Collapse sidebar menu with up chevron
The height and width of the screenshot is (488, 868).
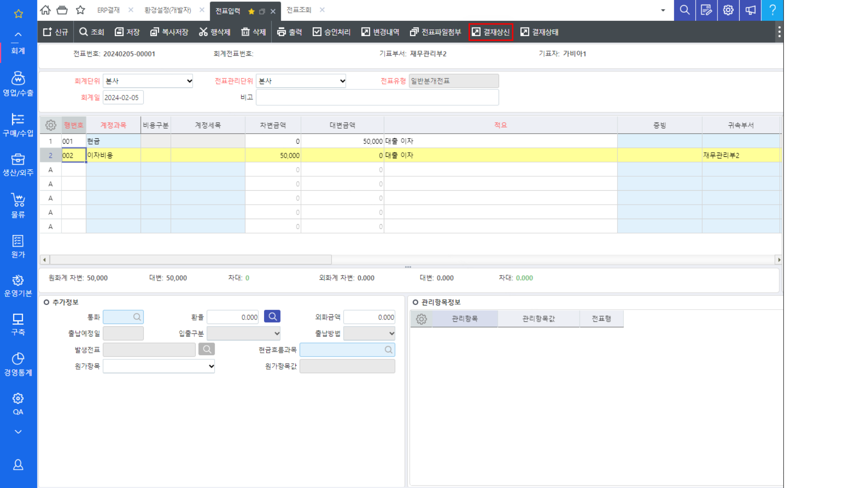tap(18, 34)
